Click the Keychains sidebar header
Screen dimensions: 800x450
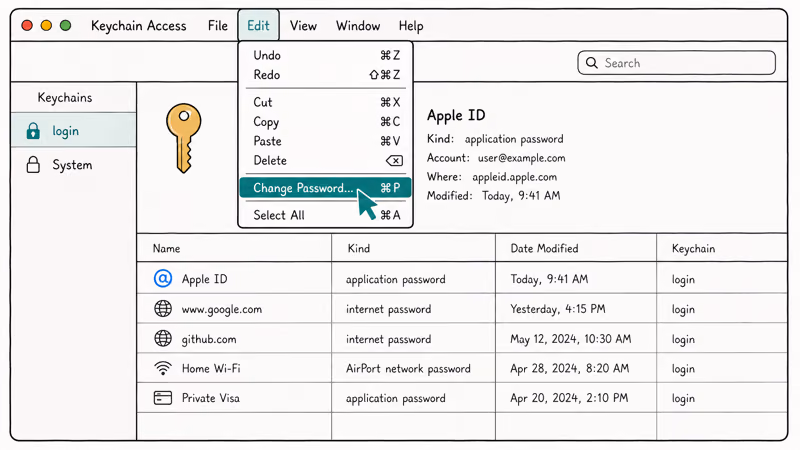click(65, 97)
